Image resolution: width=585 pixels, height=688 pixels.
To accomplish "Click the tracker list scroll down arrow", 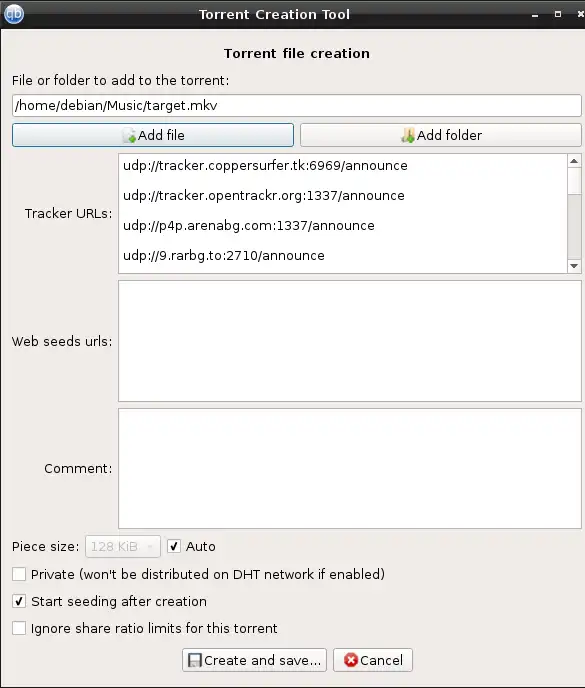I will click(574, 266).
